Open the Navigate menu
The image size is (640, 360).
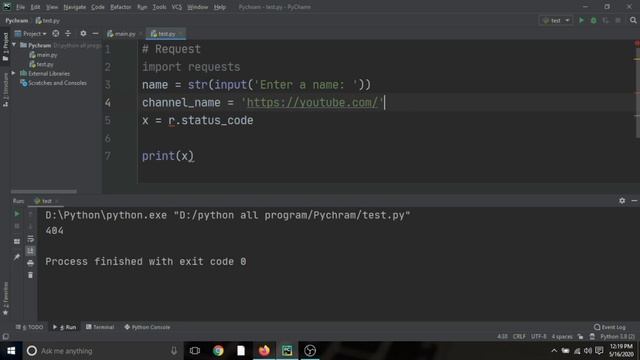75,7
